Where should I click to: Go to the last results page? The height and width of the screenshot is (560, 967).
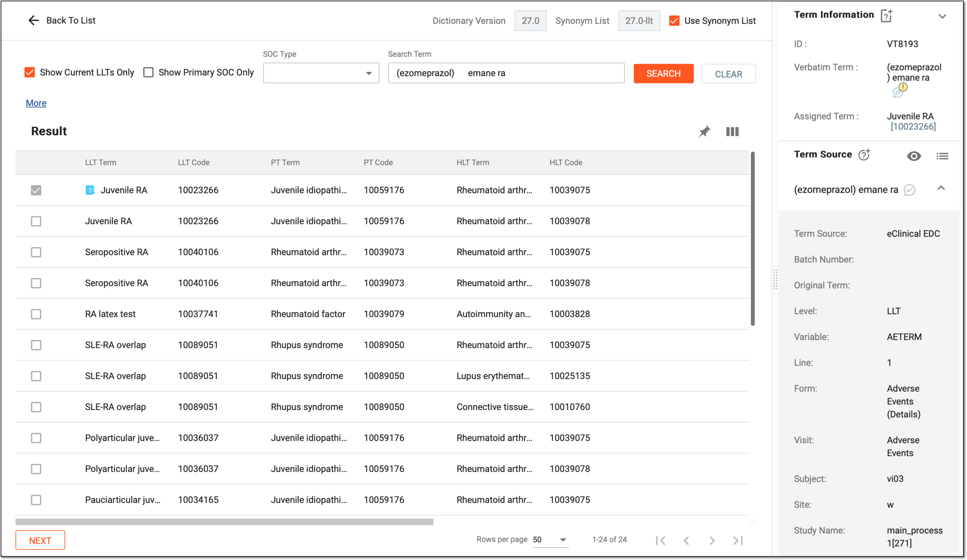pyautogui.click(x=738, y=540)
